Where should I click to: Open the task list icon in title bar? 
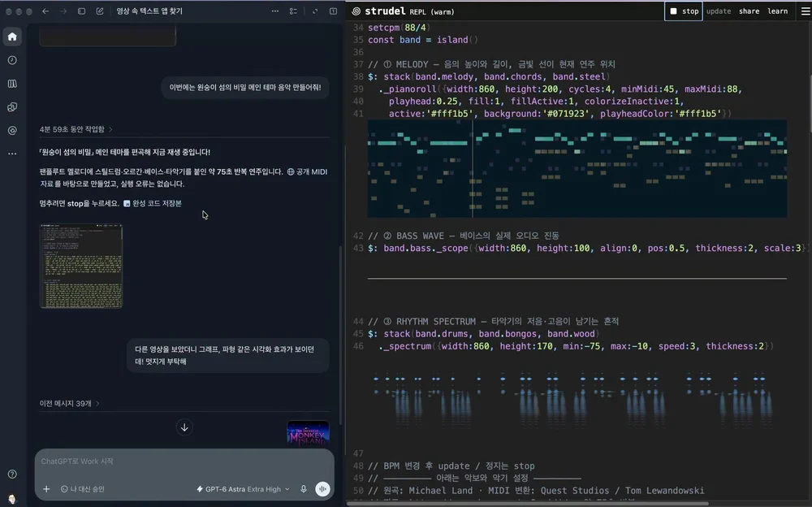[293, 11]
